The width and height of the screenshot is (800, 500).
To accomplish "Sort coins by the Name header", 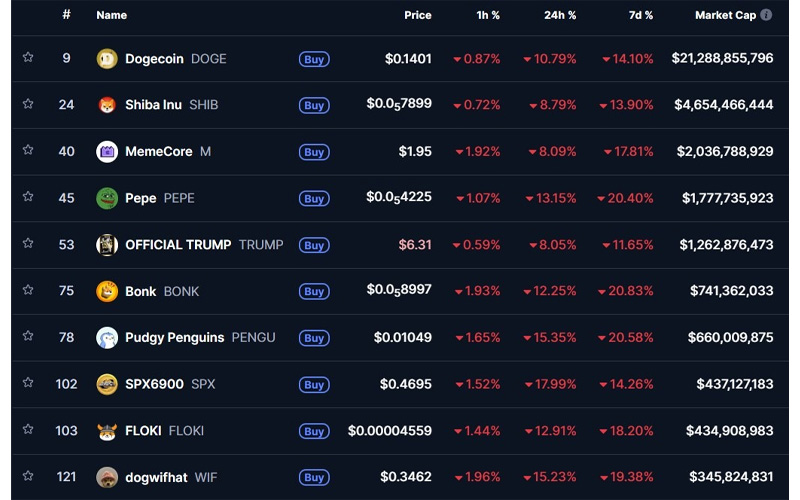I will 111,15.
